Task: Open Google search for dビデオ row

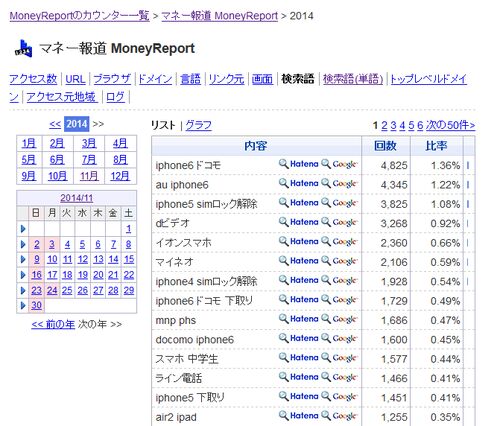Action: point(340,222)
